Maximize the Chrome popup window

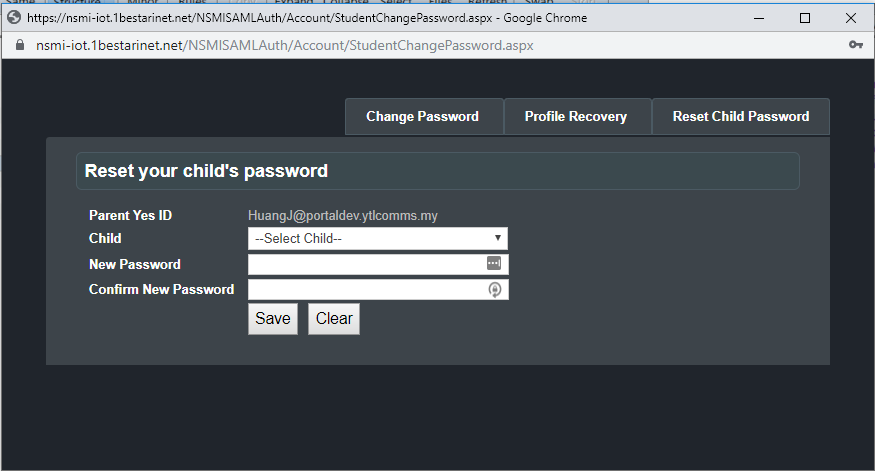[805, 18]
